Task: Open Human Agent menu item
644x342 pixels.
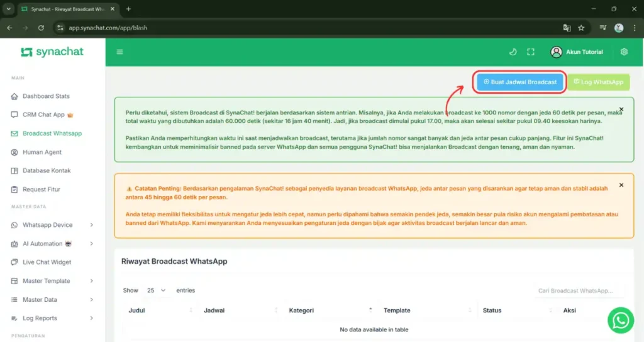Action: [x=42, y=152]
